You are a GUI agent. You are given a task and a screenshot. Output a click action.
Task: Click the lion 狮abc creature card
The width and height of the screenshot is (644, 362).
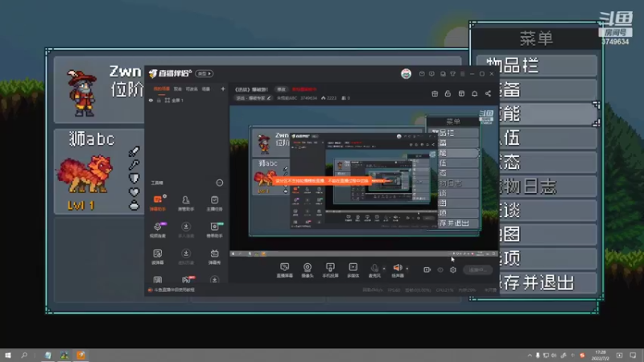99,171
